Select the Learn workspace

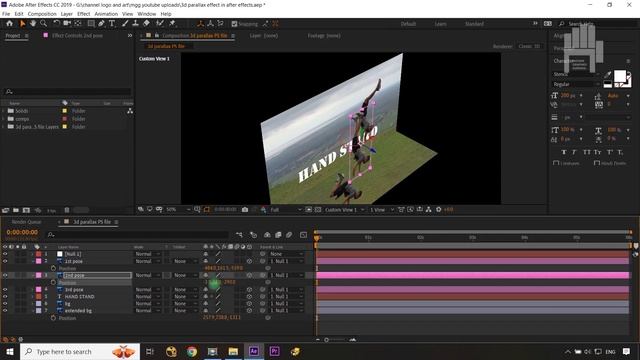(x=440, y=24)
